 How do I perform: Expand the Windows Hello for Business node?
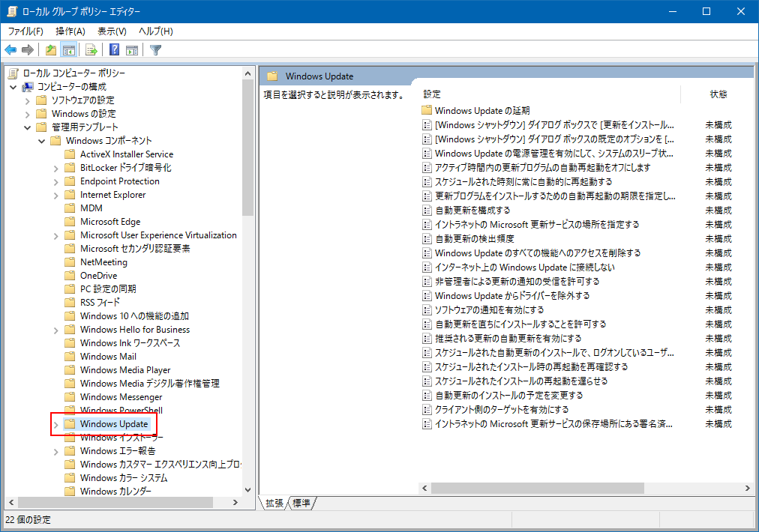click(55, 330)
